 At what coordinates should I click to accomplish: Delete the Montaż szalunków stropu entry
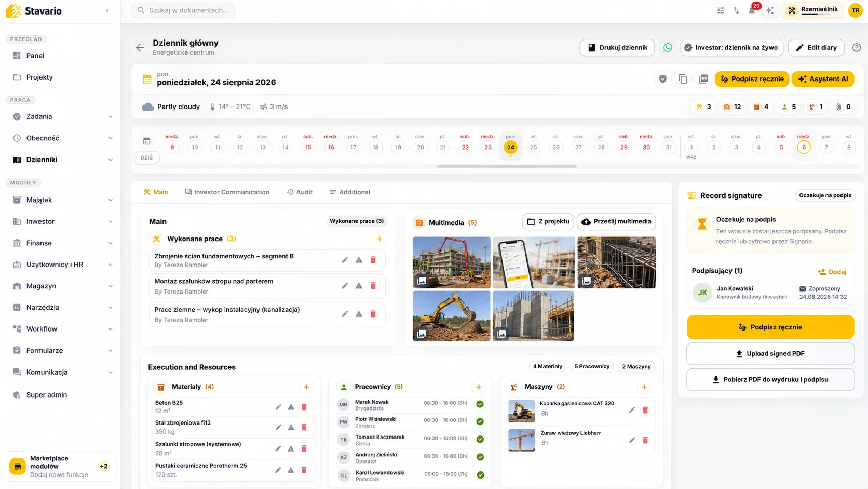point(373,286)
